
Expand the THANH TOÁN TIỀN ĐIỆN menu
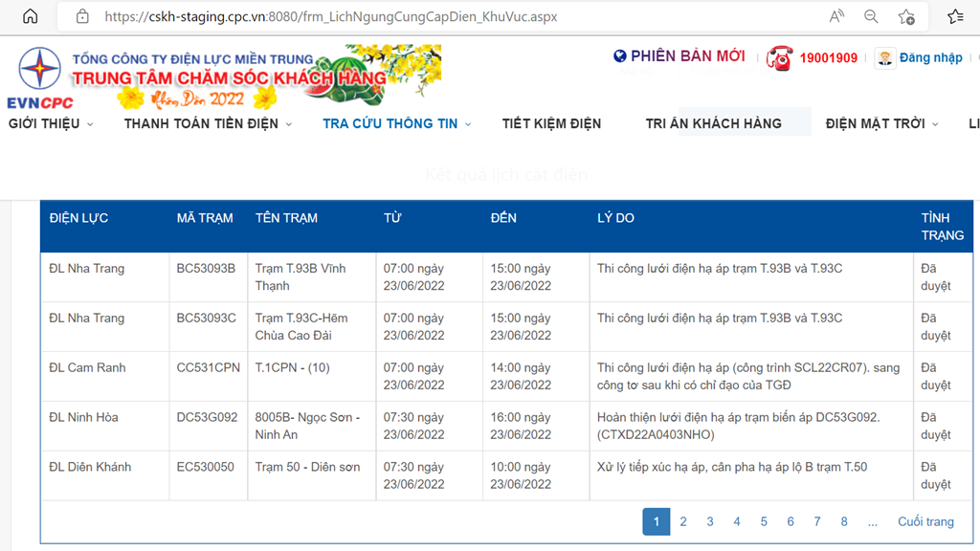click(x=208, y=123)
